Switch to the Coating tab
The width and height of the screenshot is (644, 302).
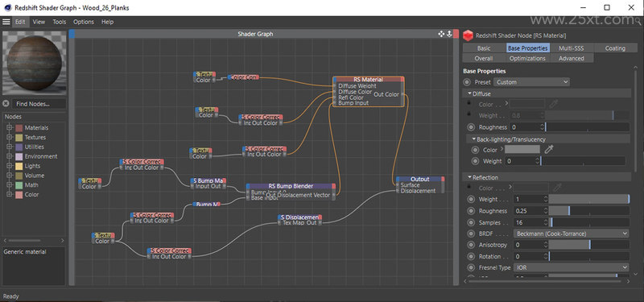(x=615, y=48)
